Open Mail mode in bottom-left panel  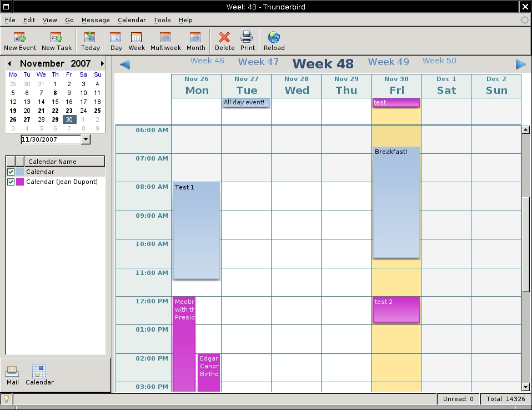[12, 375]
